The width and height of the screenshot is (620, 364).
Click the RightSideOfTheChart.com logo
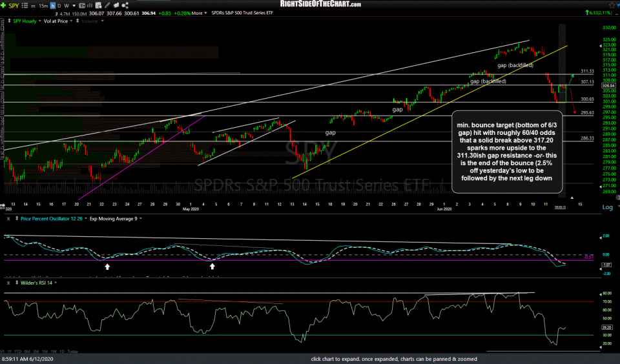click(320, 4)
